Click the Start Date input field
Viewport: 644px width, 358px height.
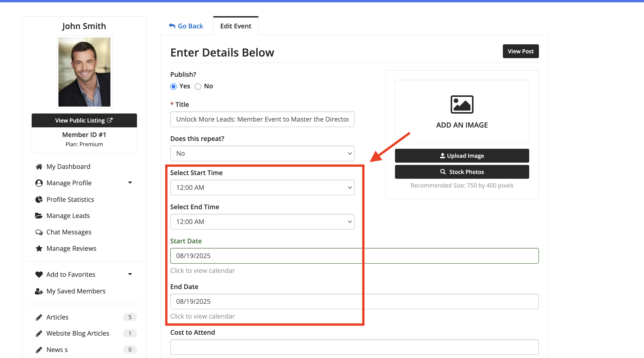[354, 256]
